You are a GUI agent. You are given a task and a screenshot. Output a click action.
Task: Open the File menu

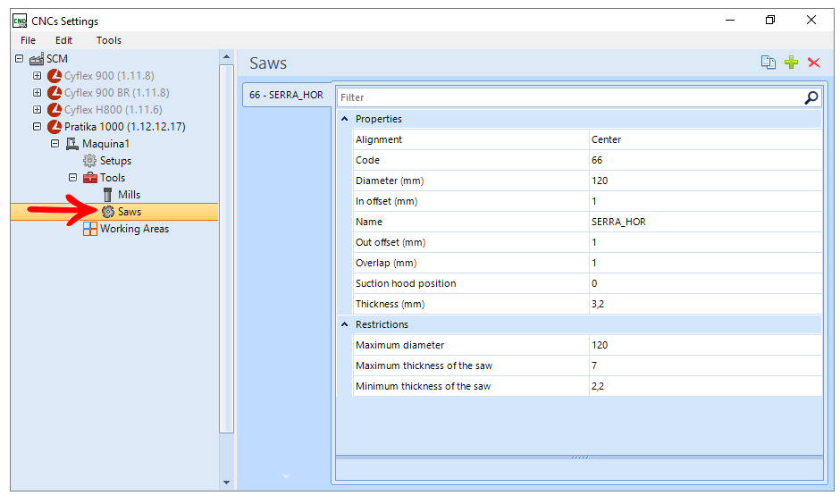(x=28, y=40)
